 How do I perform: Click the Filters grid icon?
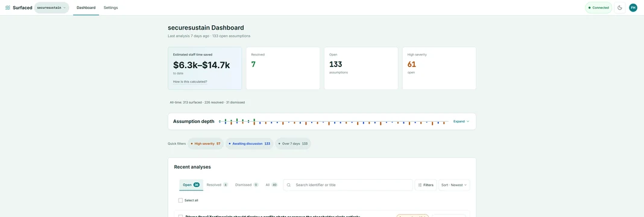(420, 185)
